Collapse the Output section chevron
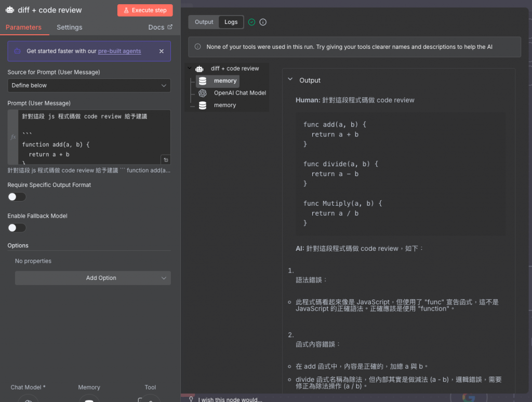Viewport: 532px width, 402px height. [290, 79]
